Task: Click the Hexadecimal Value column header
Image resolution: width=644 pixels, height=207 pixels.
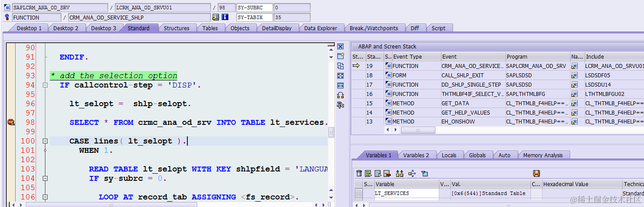Action: click(x=582, y=184)
